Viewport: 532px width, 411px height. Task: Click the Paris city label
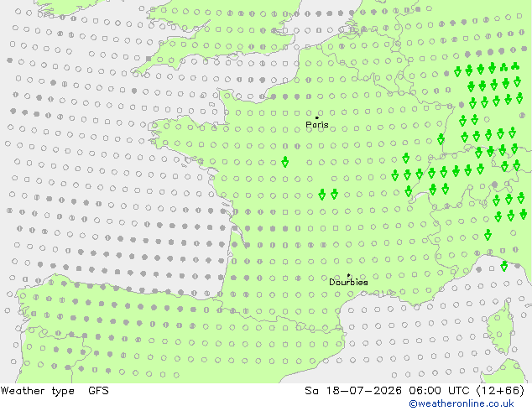tap(317, 125)
